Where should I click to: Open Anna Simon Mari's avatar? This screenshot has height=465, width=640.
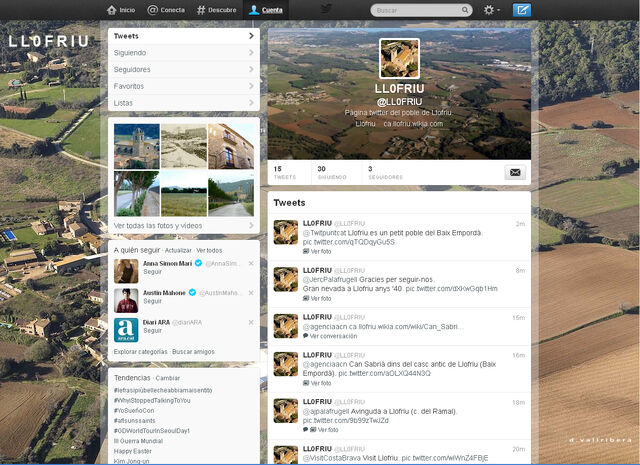pos(126,271)
